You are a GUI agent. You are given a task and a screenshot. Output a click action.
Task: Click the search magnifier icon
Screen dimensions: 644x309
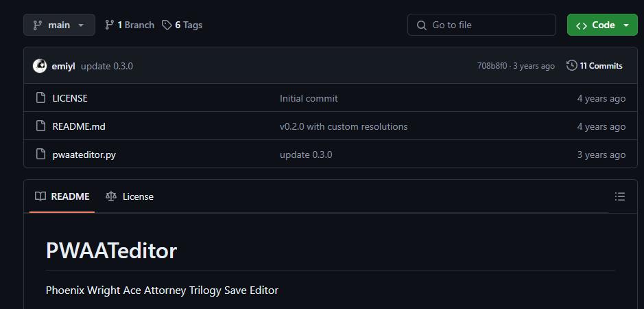click(421, 25)
